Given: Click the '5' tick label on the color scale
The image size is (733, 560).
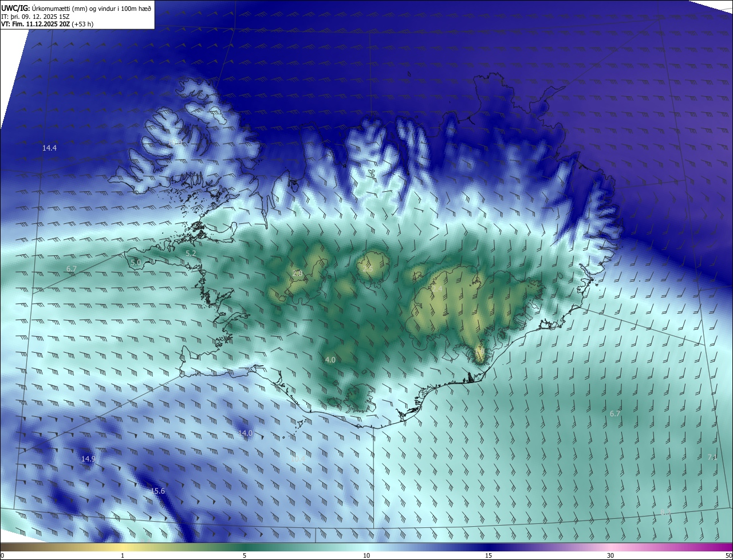Looking at the screenshot, I should click(245, 555).
